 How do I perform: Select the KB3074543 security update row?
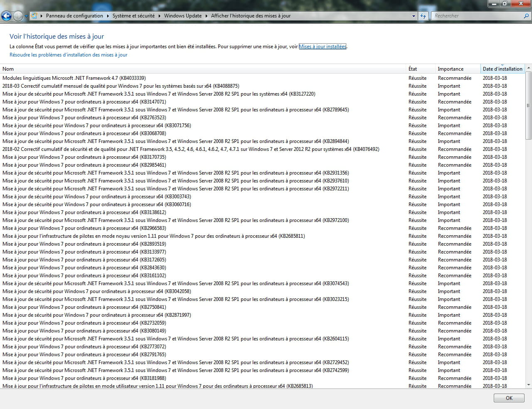tap(263, 283)
